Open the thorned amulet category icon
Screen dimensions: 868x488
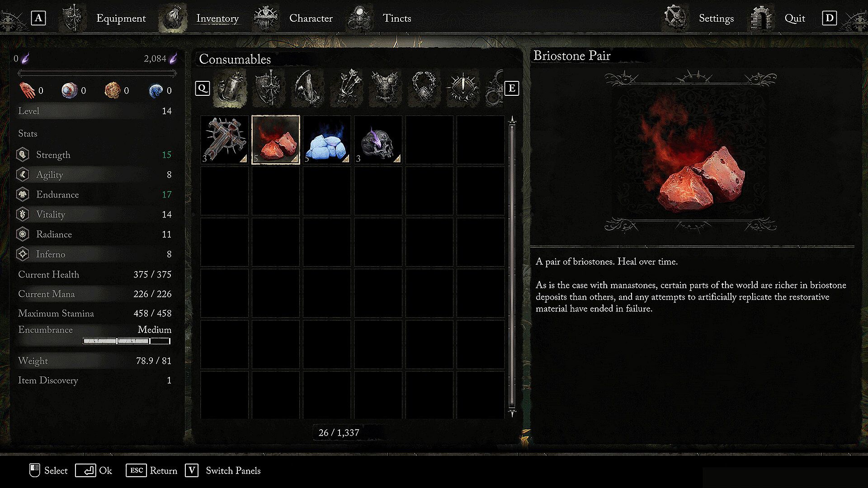[x=424, y=88]
